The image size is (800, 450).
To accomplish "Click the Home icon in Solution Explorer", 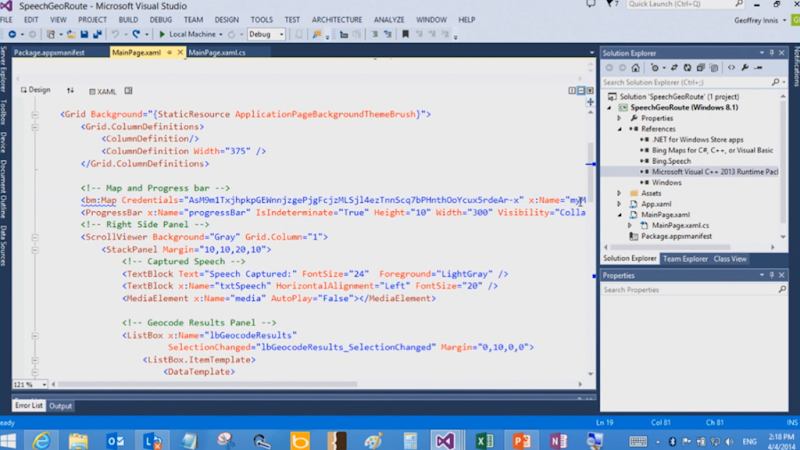I will 635,68.
